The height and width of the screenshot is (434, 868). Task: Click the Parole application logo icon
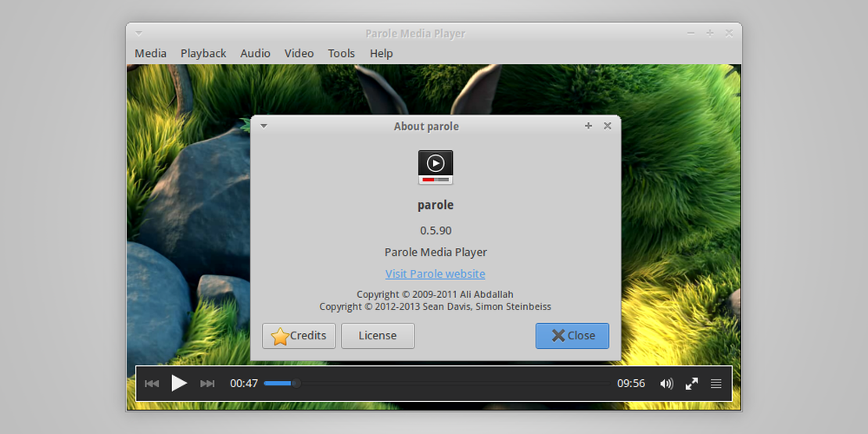(x=436, y=167)
